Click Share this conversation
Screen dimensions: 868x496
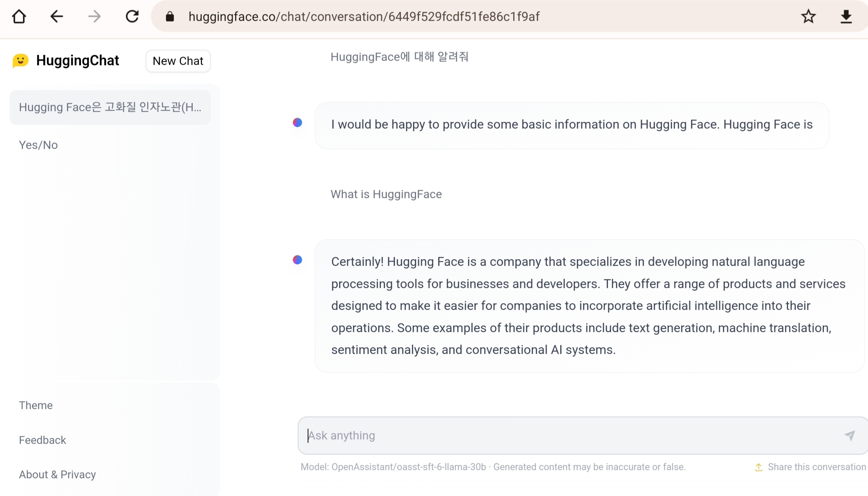(817, 467)
